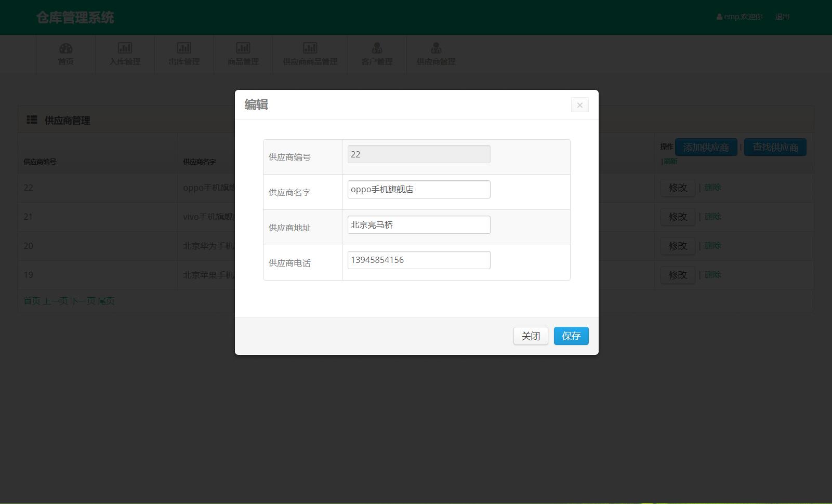Click the 首页 dashboard icon
The image size is (832, 504).
point(66,48)
